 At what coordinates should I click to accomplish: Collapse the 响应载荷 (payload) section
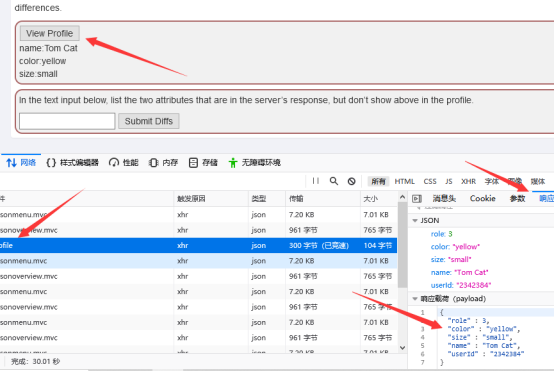pyautogui.click(x=415, y=299)
